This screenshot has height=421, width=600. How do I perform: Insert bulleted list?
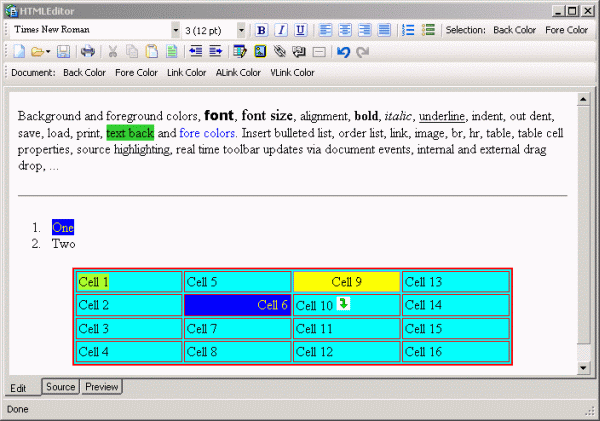click(428, 30)
